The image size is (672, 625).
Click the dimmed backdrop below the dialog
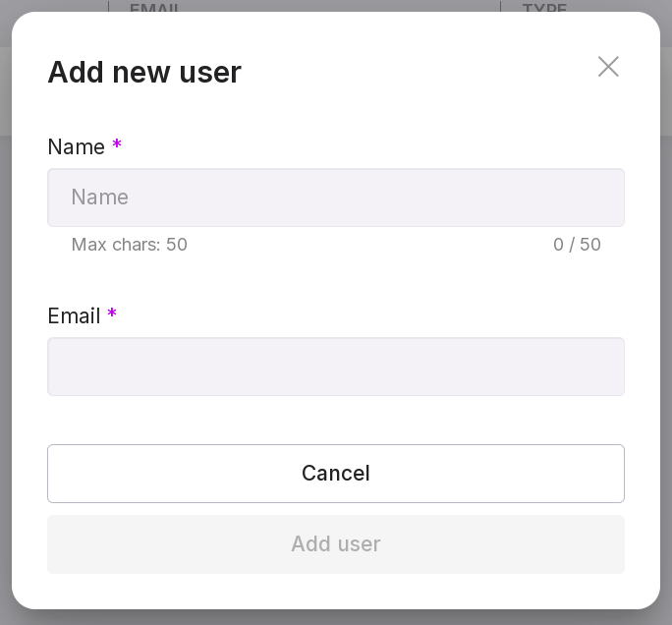click(x=336, y=617)
